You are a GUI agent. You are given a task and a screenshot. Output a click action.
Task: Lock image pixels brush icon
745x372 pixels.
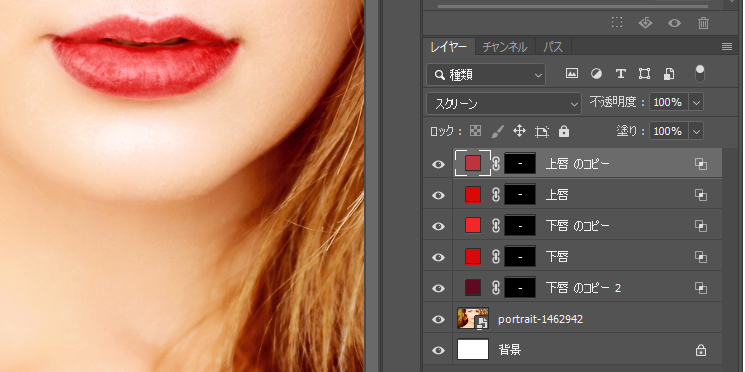tap(497, 131)
